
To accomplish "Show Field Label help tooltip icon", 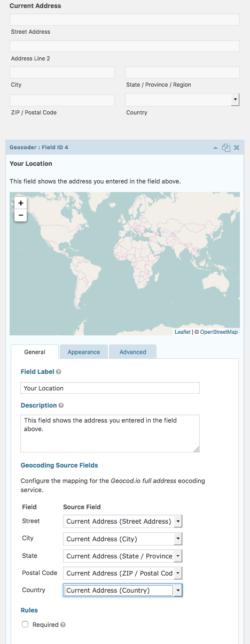I will [x=58, y=371].
